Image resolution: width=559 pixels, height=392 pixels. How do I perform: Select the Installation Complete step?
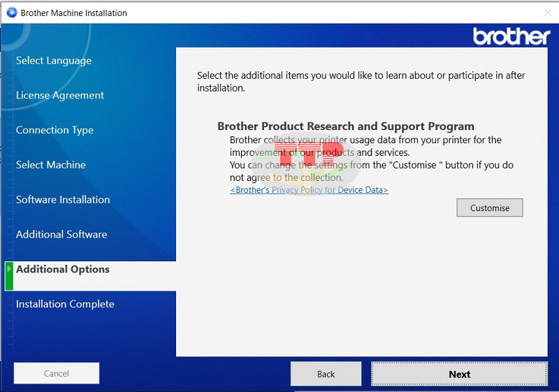click(x=65, y=304)
